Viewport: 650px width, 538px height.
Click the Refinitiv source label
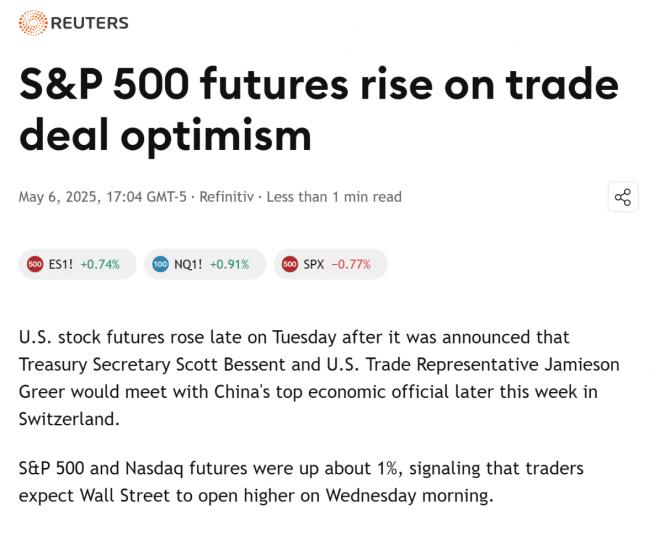pyautogui.click(x=226, y=196)
